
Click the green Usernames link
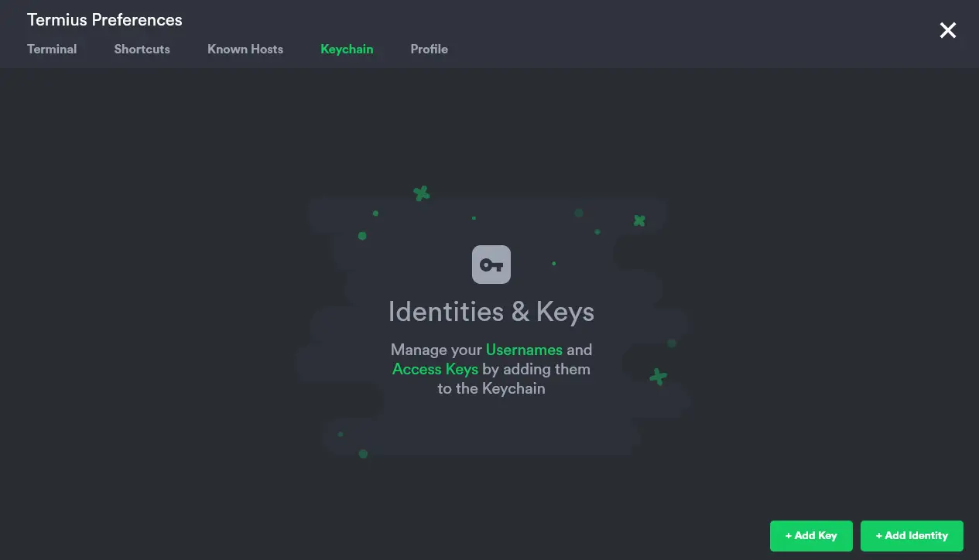524,350
